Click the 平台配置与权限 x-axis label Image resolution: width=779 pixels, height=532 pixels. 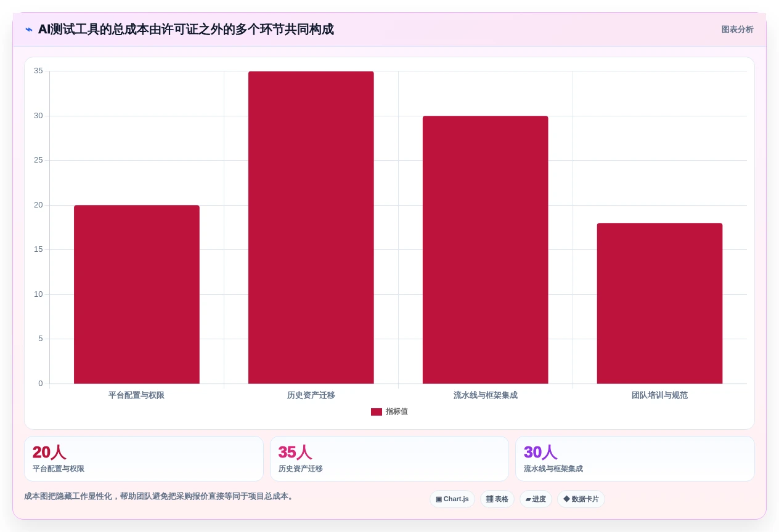137,395
